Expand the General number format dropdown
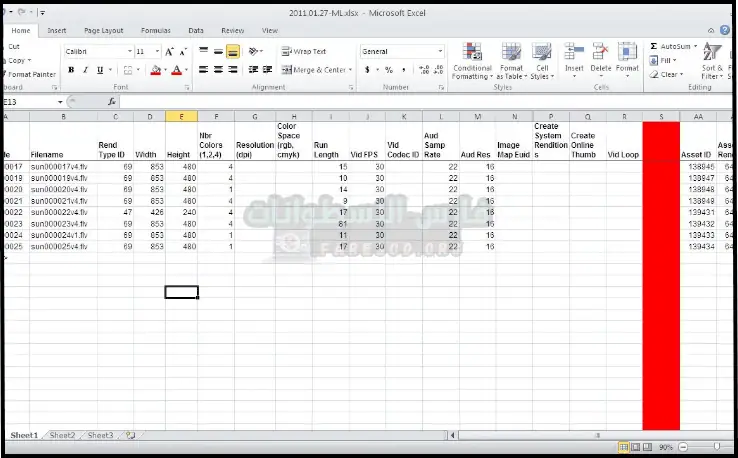738x458 pixels. 440,51
